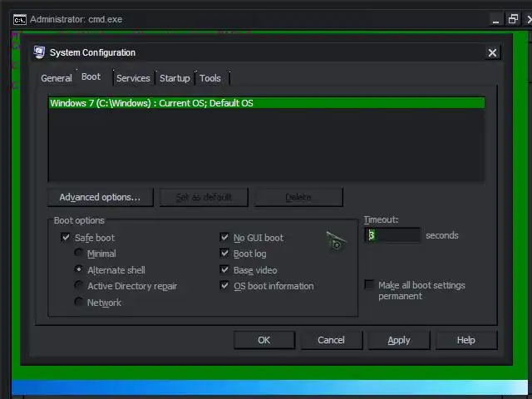Restore the Administrator cmd.exe window

(513, 19)
